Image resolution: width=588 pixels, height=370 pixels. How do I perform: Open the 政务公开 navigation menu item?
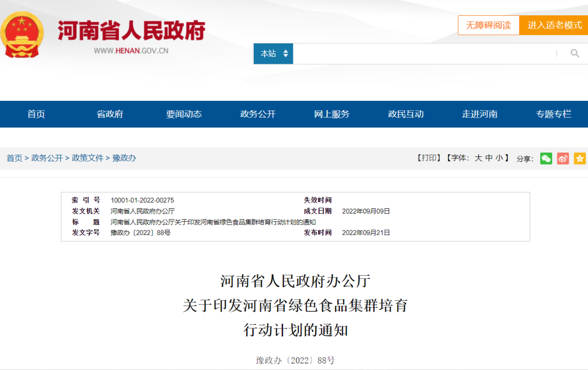258,114
